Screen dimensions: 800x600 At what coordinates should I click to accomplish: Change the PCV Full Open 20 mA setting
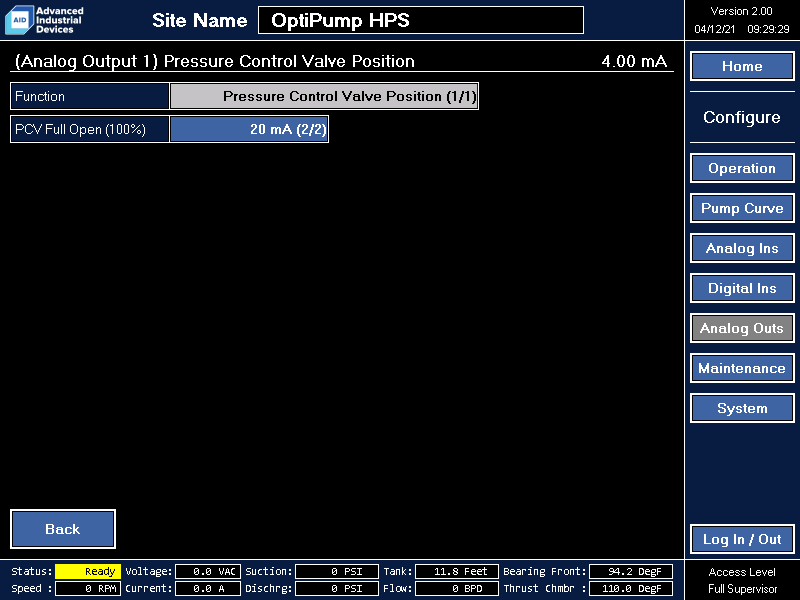[249, 129]
